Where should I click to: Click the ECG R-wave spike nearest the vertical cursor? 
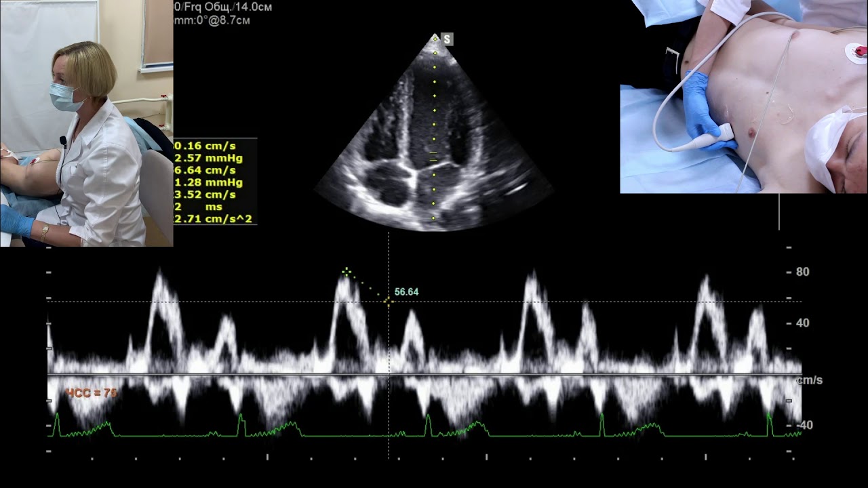428,424
